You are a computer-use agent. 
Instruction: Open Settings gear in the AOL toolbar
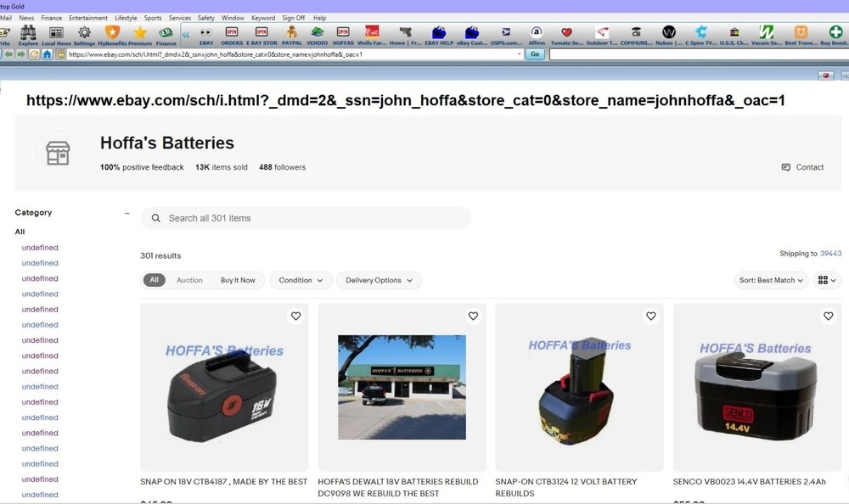(x=84, y=35)
